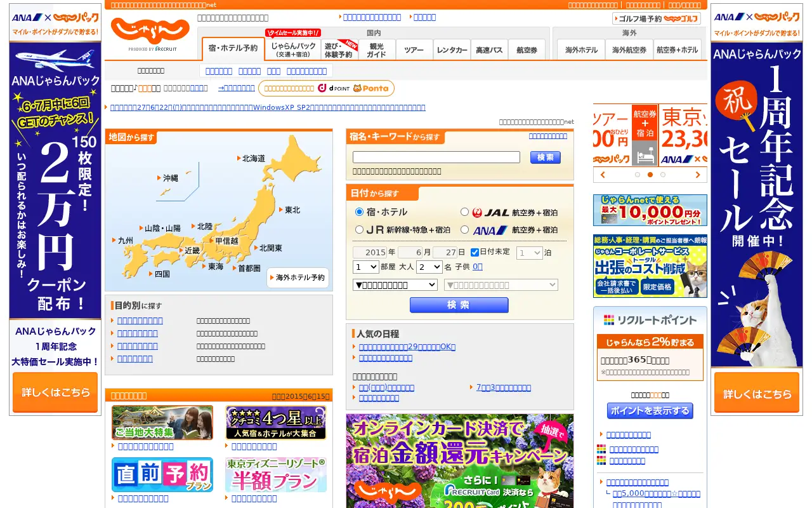
Task: Click 詳しくはこちら under the 2万円クーポン banner
Action: pos(55,392)
